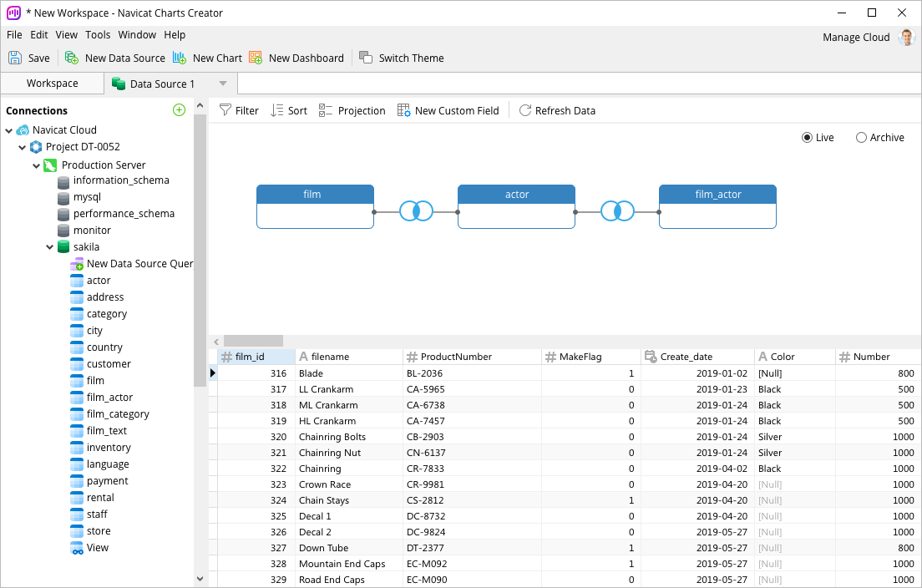Click the Switch Theme icon
This screenshot has height=588, width=922.
[x=366, y=58]
